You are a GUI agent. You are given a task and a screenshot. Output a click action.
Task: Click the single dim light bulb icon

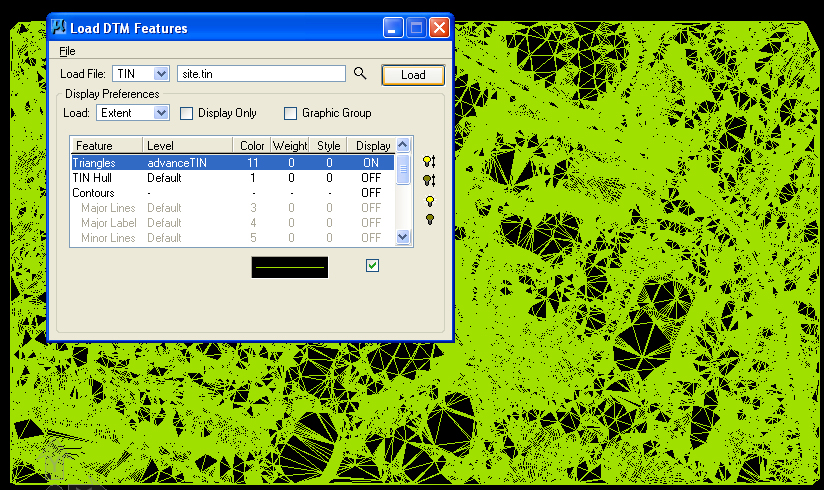point(430,219)
